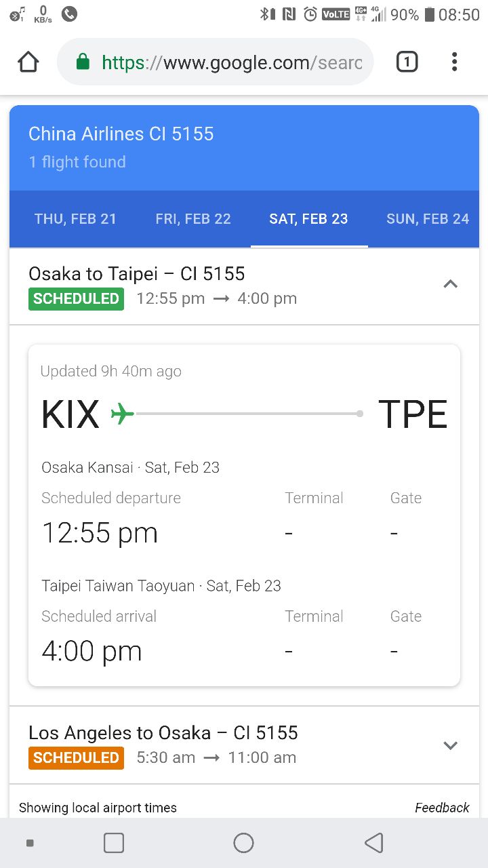
Task: Switch to the SUN, FEB 24 tab
Action: [427, 219]
